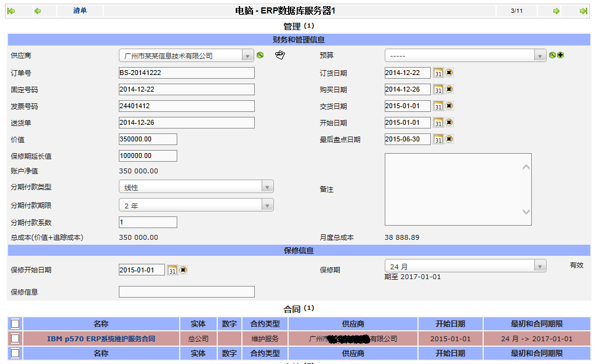
Task: Clear the 最后盘点日期 date value
Action: 449,139
